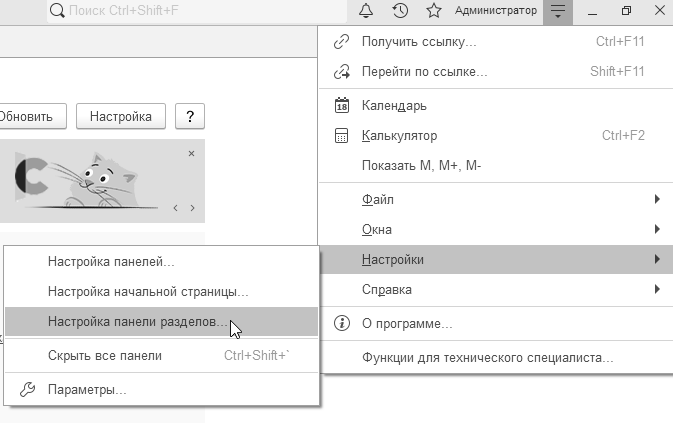Toggle the main service menu button
This screenshot has height=423, width=673.
(x=557, y=11)
